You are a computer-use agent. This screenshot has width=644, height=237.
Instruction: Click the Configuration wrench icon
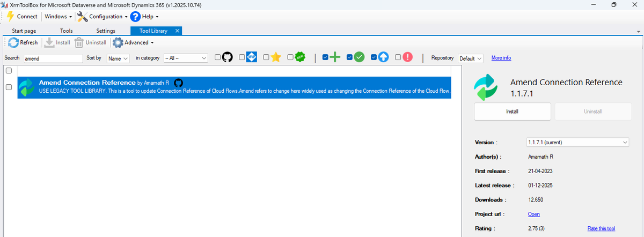[x=82, y=17]
